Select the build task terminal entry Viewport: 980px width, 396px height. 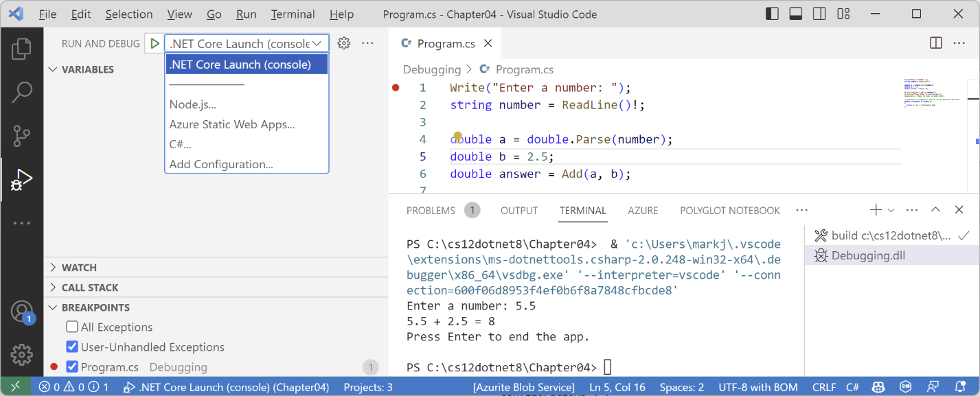click(x=891, y=235)
